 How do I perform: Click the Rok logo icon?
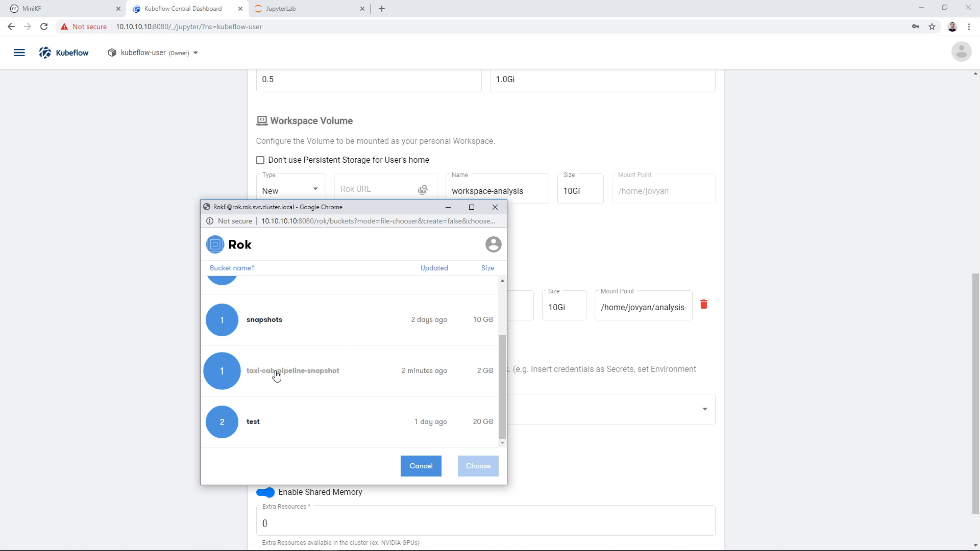[215, 244]
